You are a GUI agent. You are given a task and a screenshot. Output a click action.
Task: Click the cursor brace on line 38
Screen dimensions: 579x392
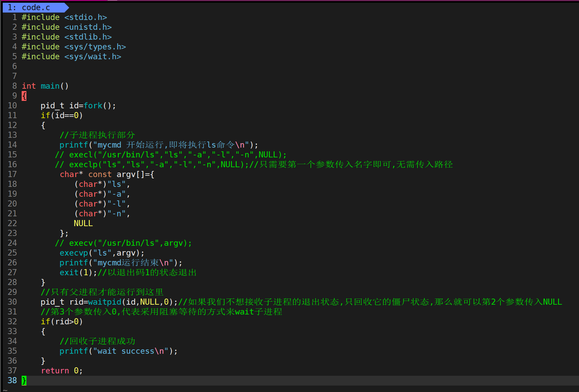pos(24,380)
